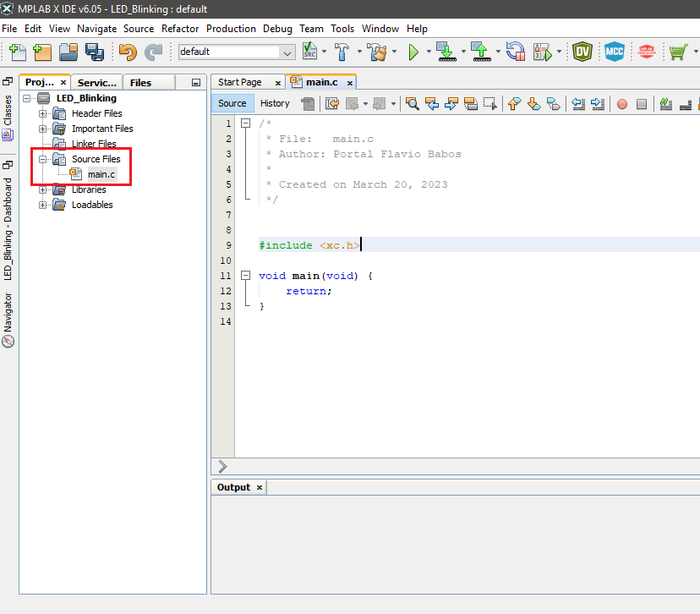Start macro recording with the red circle
The width and height of the screenshot is (700, 614).
622,105
